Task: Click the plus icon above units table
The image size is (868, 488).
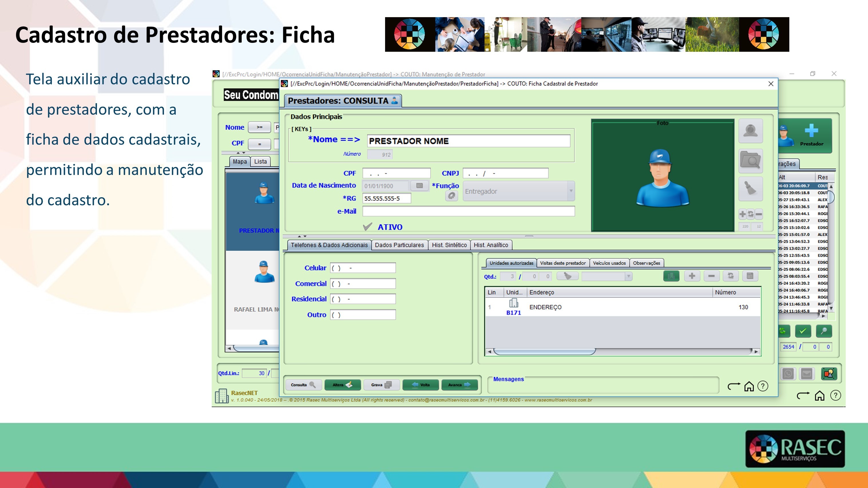Action: click(692, 276)
